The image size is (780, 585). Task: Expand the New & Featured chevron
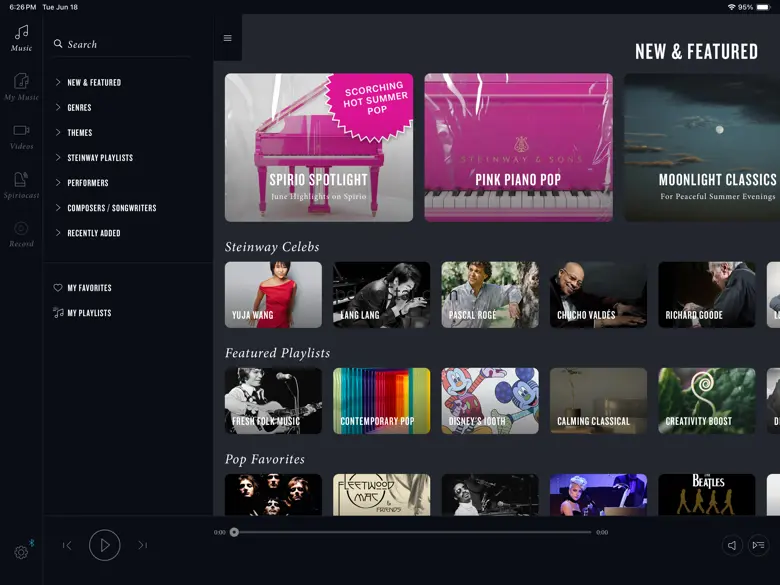[58, 82]
